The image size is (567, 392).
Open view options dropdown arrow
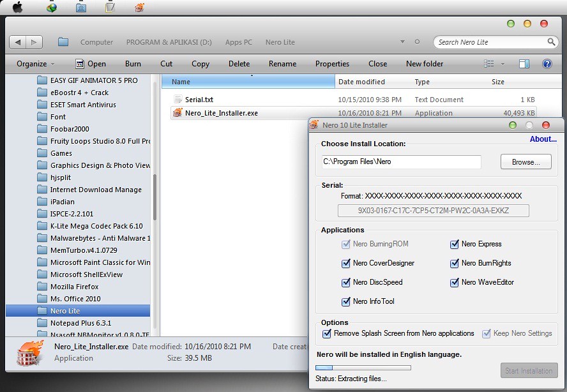click(x=503, y=64)
